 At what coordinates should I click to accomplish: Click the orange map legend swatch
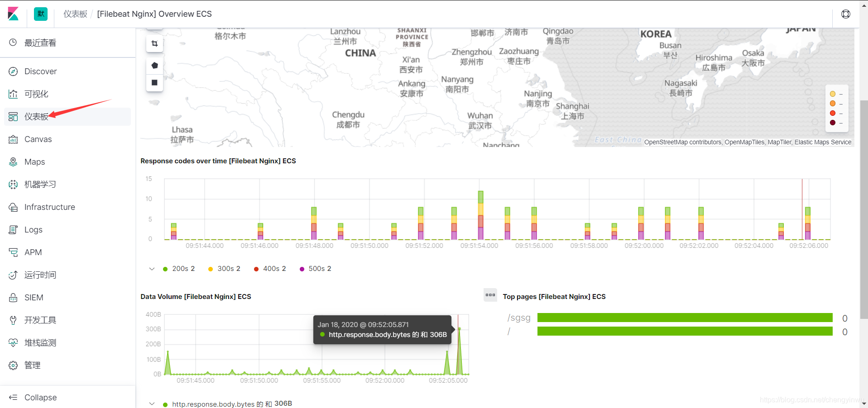tap(833, 104)
